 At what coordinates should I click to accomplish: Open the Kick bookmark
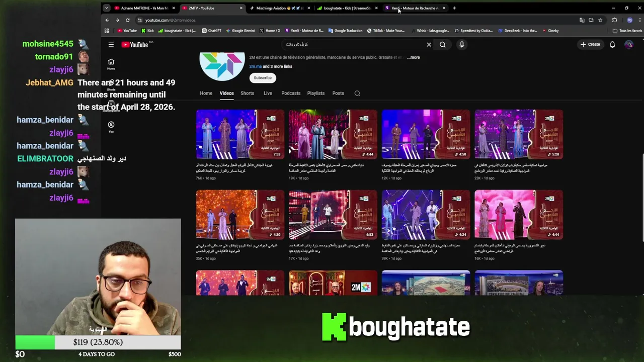point(147,31)
